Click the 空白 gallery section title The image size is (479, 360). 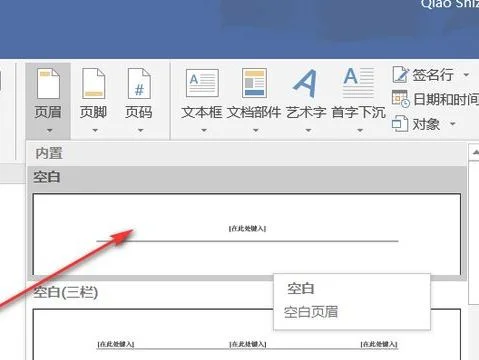click(47, 177)
